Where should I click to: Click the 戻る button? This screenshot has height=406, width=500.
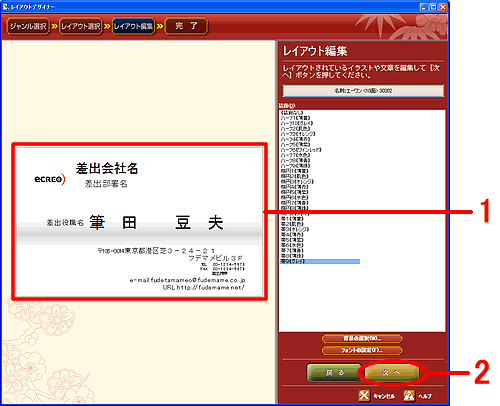click(x=334, y=372)
